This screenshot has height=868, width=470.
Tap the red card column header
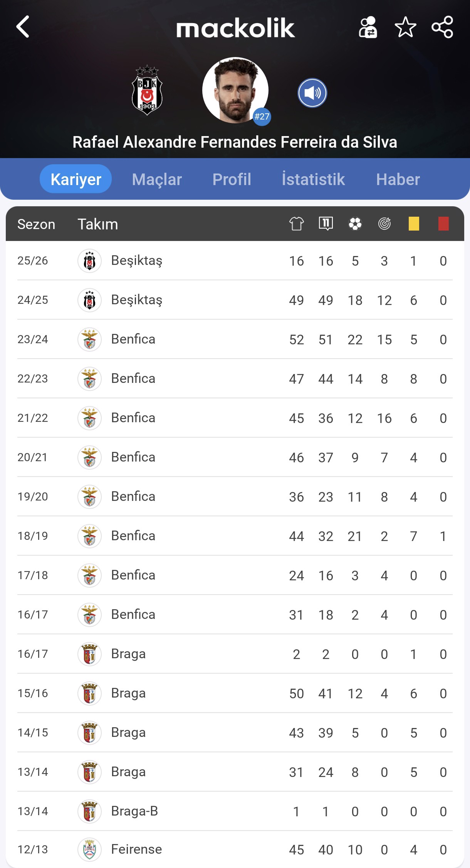click(443, 224)
